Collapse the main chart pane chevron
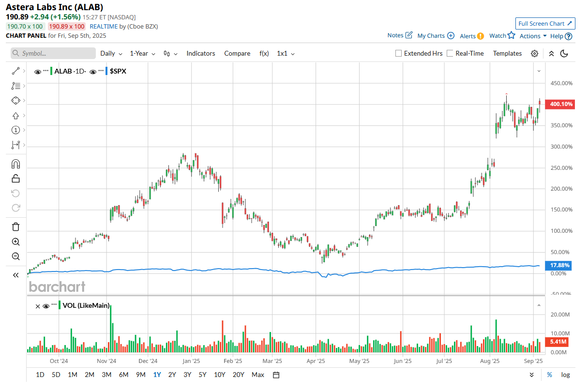Screen dimensions: 588x392 (x=539, y=71)
